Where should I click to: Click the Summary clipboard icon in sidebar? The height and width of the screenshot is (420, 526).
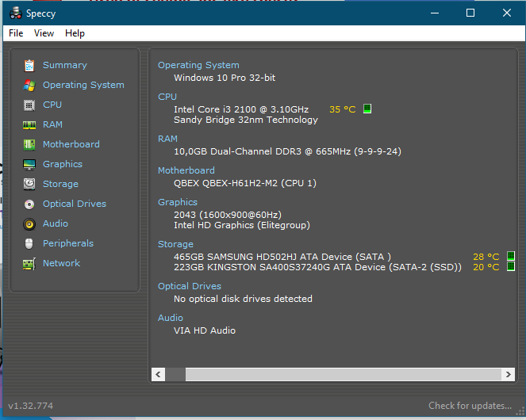(29, 65)
